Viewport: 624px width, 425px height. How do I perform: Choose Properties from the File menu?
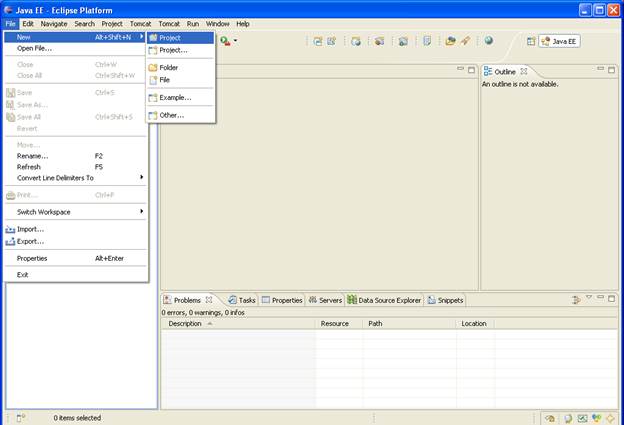click(x=75, y=259)
